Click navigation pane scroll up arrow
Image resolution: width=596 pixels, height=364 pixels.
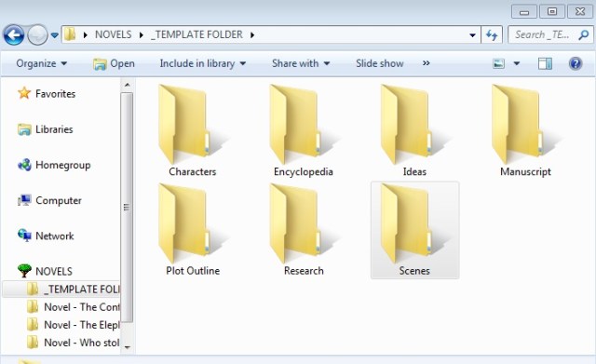[x=127, y=85]
